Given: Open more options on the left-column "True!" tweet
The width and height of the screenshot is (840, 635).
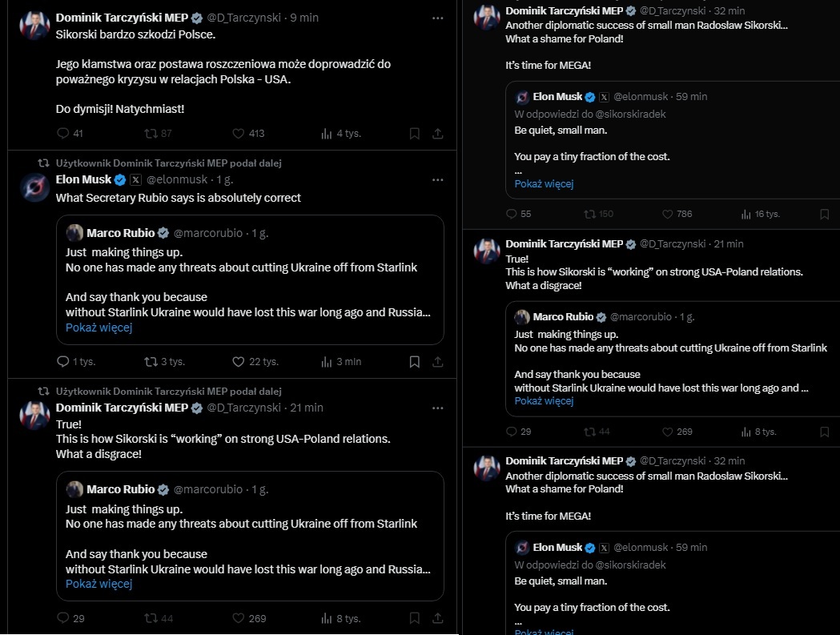Looking at the screenshot, I should point(437,408).
